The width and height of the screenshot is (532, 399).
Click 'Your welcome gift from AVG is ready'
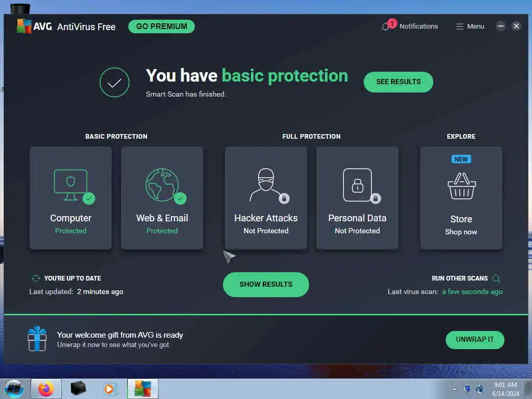pyautogui.click(x=120, y=335)
